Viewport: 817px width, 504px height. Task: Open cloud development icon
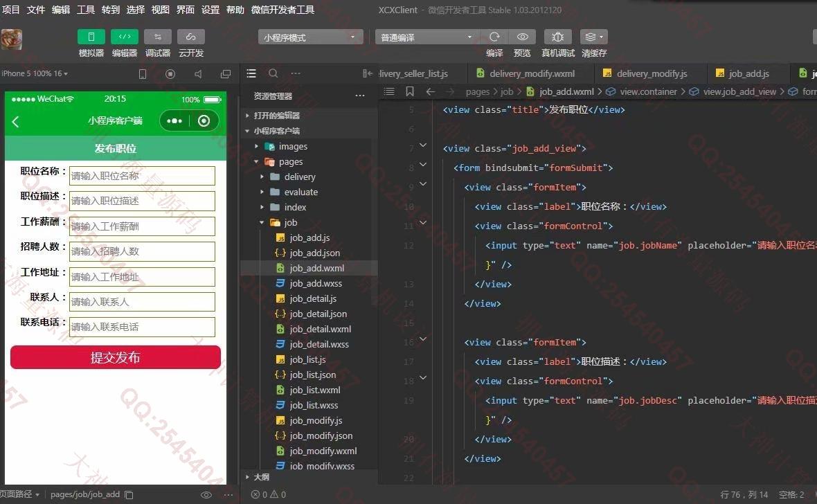point(190,37)
